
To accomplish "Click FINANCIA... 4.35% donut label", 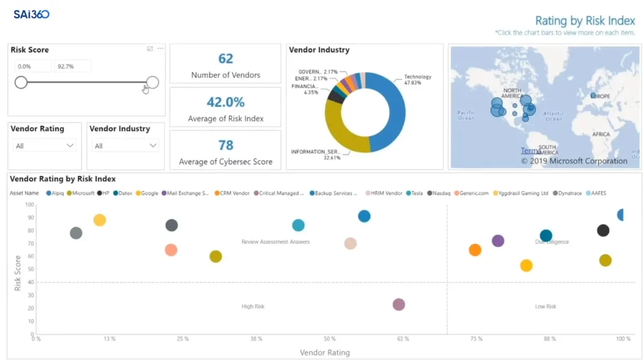I will coord(305,89).
